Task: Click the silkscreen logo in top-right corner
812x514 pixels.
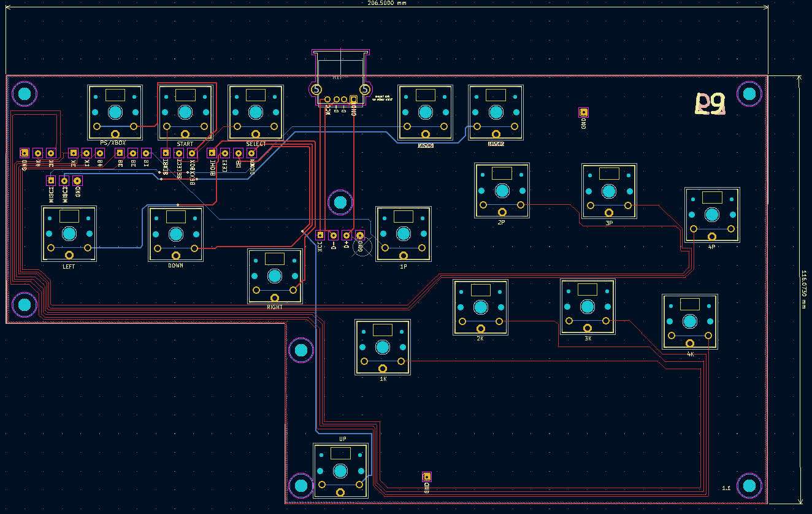Action: 710,105
